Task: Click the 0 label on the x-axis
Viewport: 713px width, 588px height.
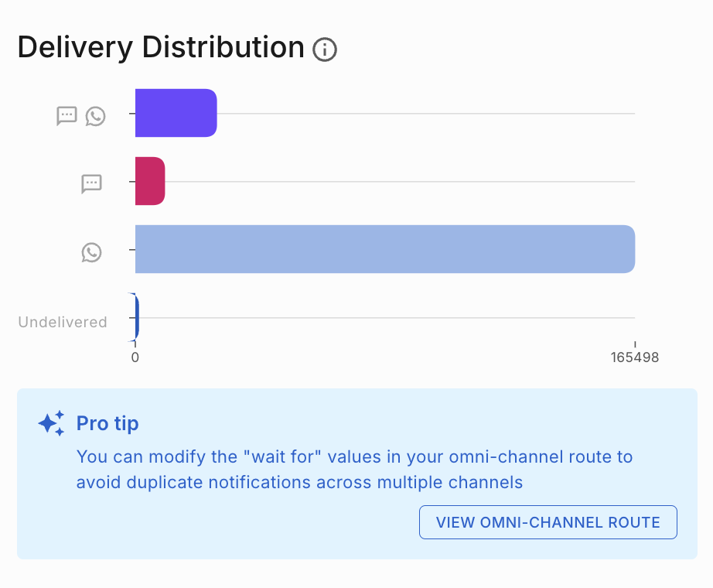Action: 135,357
